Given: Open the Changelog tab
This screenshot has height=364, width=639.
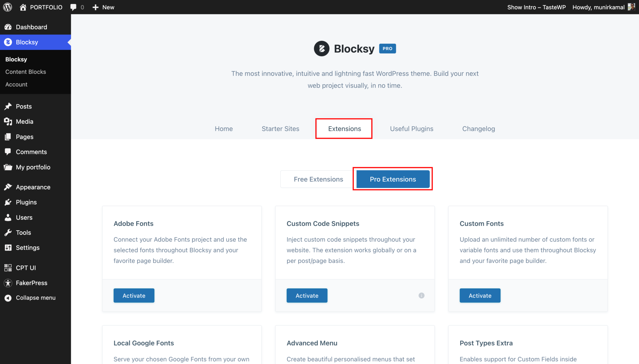Looking at the screenshot, I should click(478, 128).
